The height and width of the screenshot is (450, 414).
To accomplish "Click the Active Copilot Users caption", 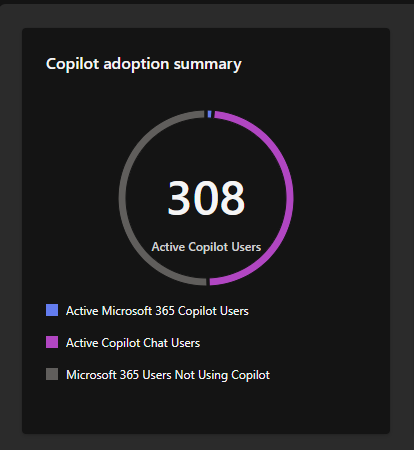I will click(x=206, y=247).
